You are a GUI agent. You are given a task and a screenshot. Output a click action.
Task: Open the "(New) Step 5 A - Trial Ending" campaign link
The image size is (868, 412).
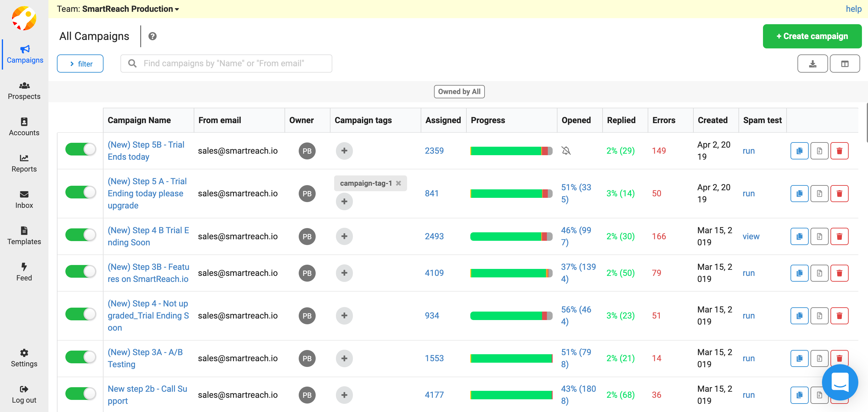pos(147,193)
